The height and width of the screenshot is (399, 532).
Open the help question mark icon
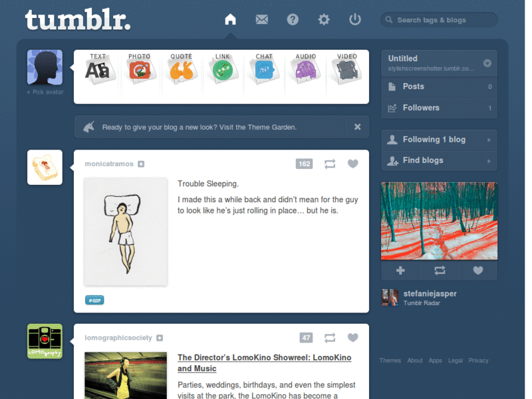(293, 20)
